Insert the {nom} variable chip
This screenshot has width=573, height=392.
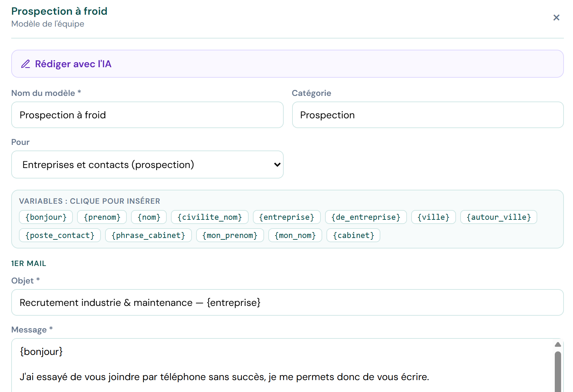(x=149, y=217)
